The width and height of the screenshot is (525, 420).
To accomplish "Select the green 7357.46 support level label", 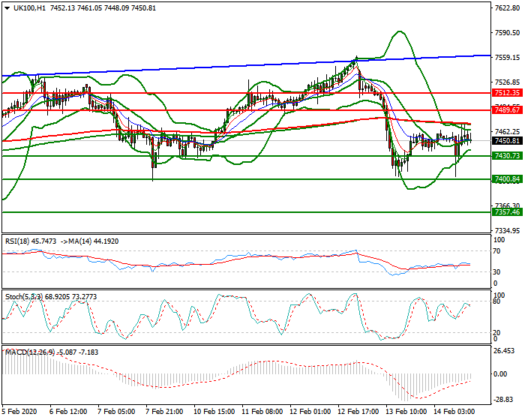I will coord(507,212).
